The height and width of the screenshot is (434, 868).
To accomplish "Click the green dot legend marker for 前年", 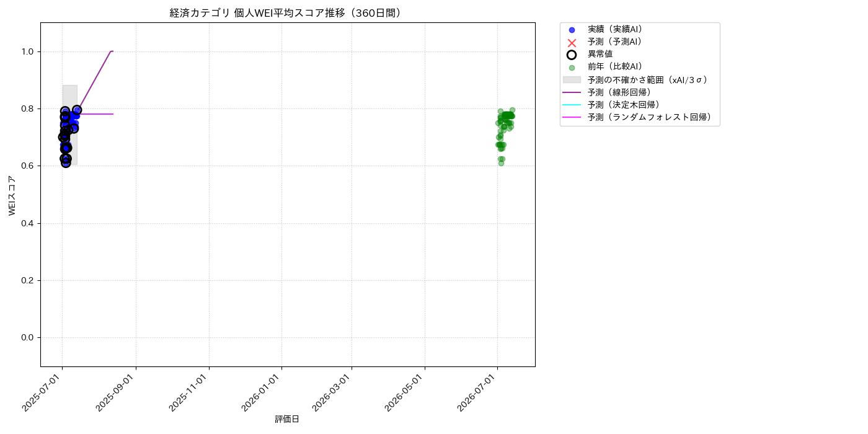I will [572, 67].
